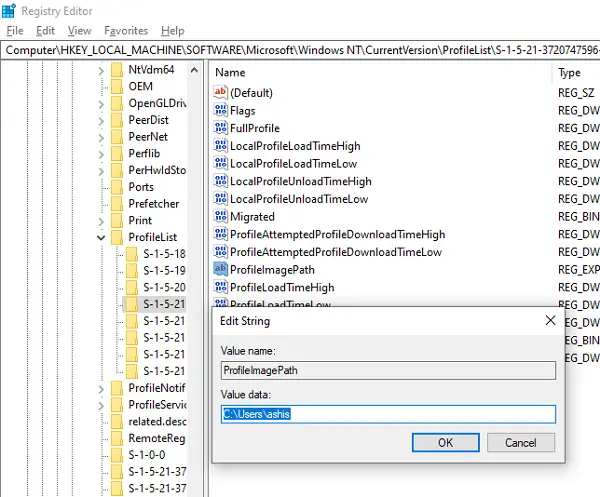600x497 pixels.
Task: Click the FullProfile DWORD value icon
Action: (x=220, y=128)
